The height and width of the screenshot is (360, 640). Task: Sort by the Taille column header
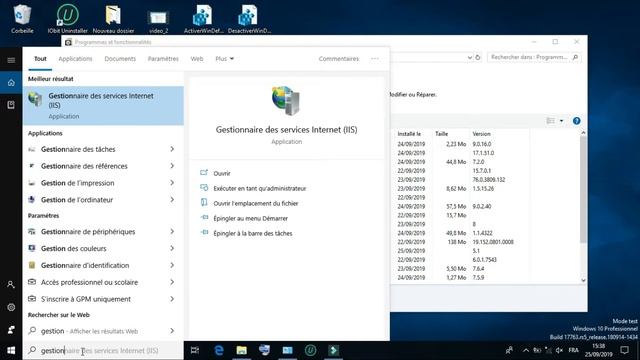point(442,134)
